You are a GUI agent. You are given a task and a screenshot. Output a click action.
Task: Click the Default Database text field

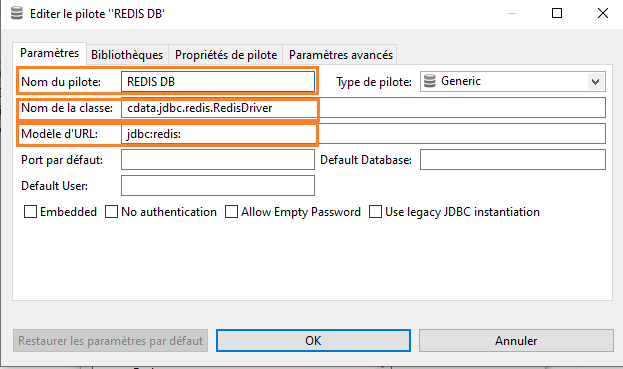(x=513, y=160)
